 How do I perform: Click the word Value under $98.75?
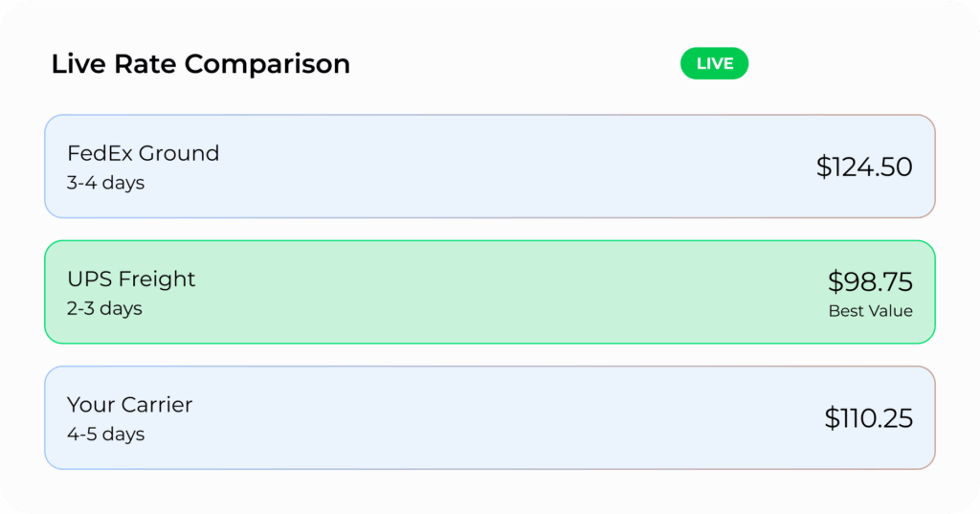click(890, 311)
